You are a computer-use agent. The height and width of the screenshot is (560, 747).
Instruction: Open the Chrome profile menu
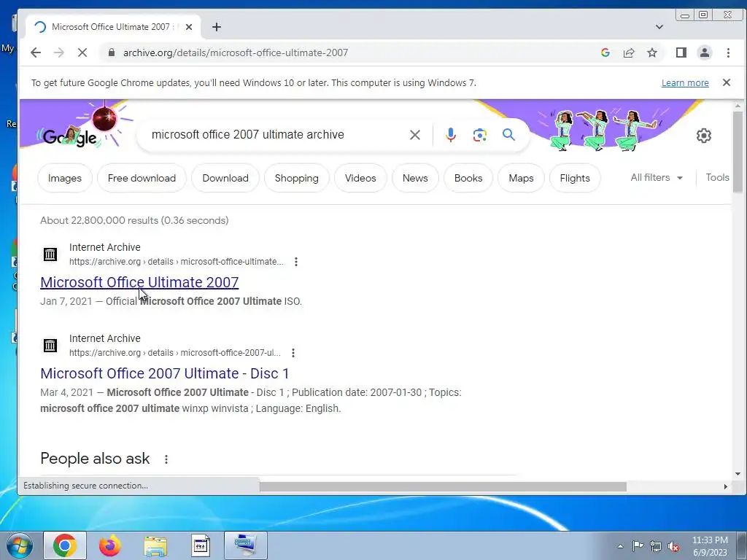pyautogui.click(x=705, y=52)
